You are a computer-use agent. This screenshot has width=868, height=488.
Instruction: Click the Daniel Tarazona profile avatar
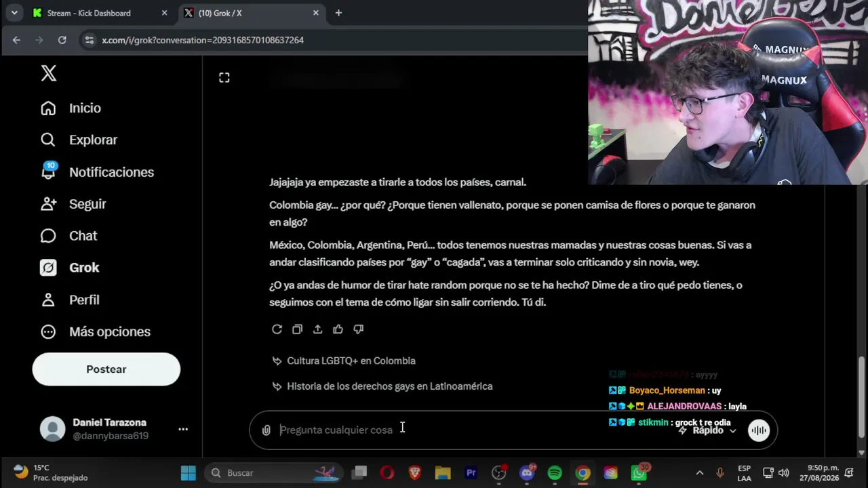click(52, 429)
